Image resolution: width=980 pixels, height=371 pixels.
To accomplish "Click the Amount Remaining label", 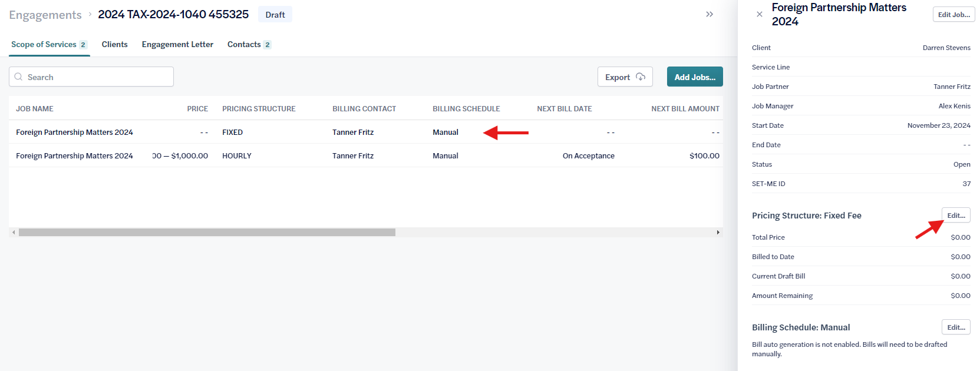I will pyautogui.click(x=782, y=296).
